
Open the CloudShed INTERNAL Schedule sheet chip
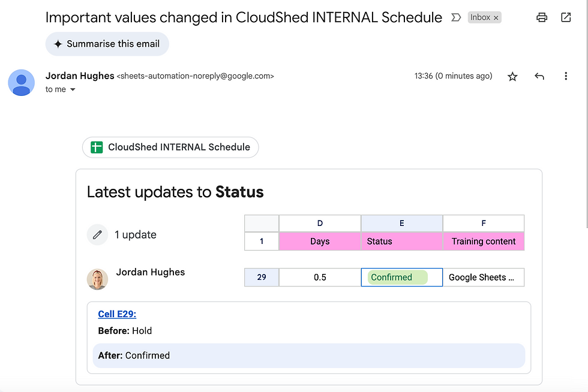[x=170, y=147]
